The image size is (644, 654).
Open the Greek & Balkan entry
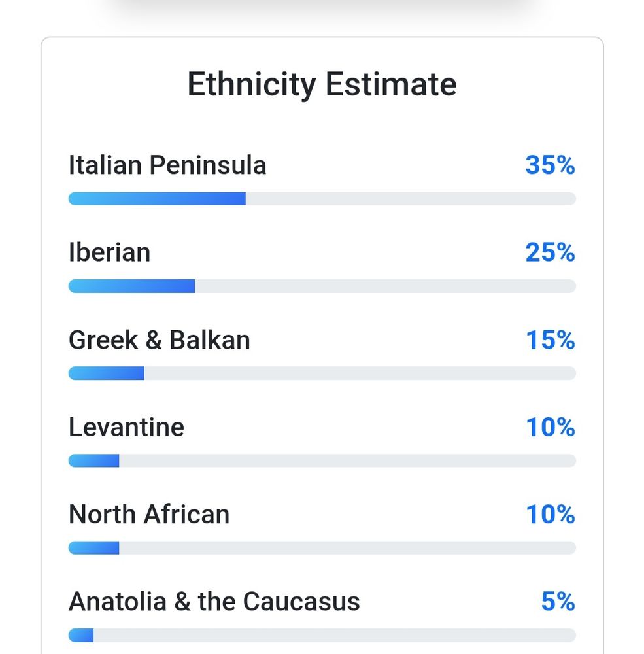[159, 340]
